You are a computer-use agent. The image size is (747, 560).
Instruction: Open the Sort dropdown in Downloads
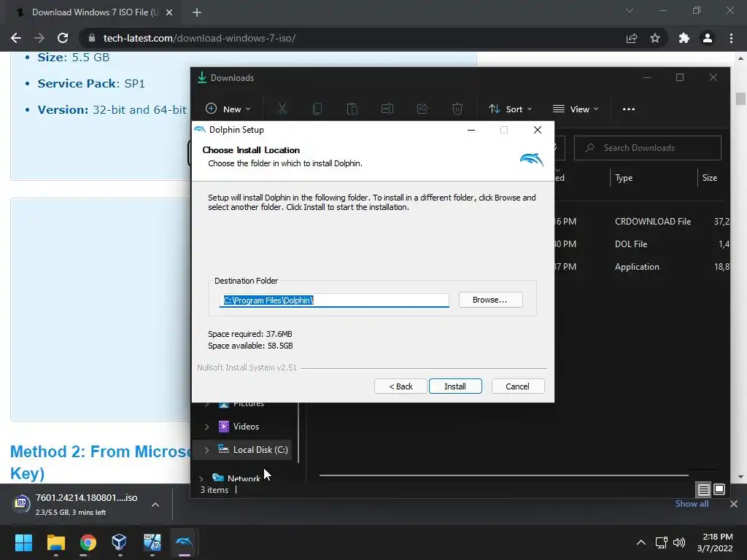click(x=510, y=109)
